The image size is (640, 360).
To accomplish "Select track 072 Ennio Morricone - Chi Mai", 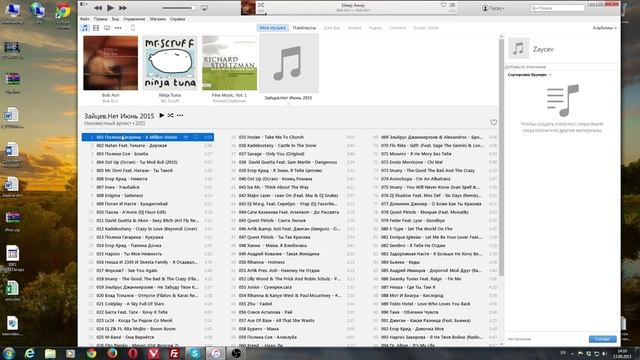I will pyautogui.click(x=434, y=162).
